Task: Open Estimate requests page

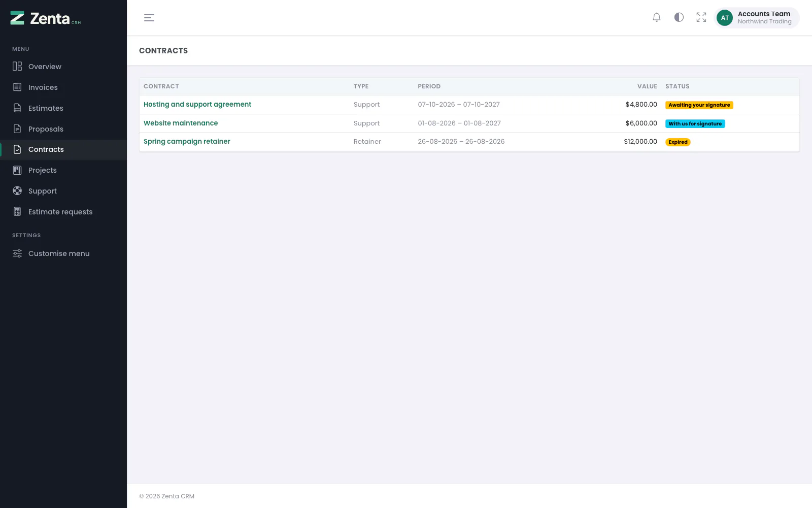Action: (63, 212)
